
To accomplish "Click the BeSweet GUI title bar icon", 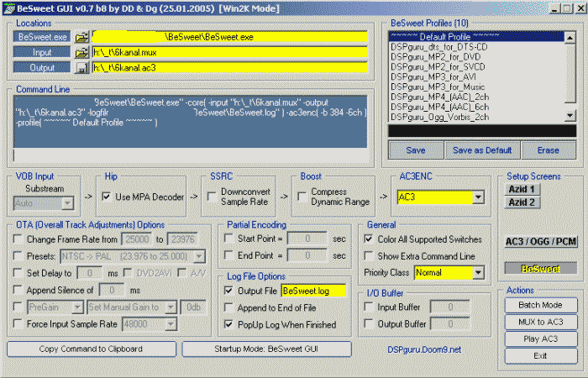I will tap(8, 8).
